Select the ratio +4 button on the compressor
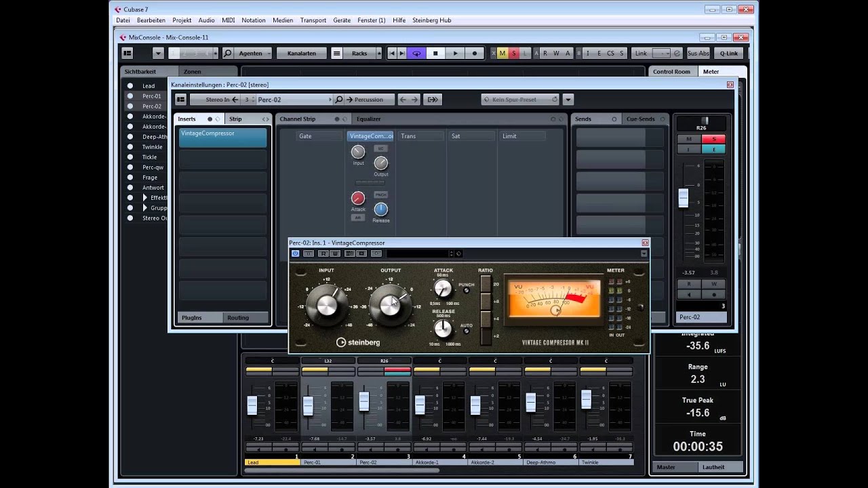The height and width of the screenshot is (488, 868). pyautogui.click(x=486, y=319)
